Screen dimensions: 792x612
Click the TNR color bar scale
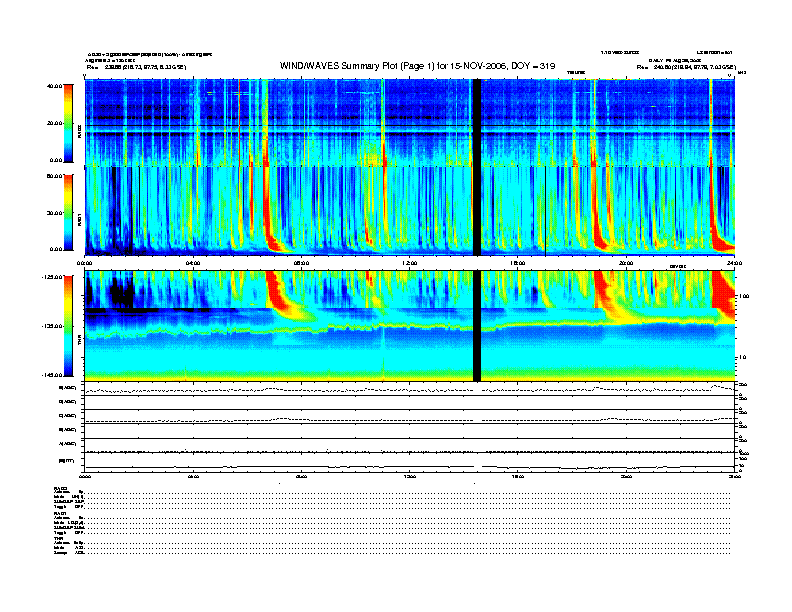(68, 326)
